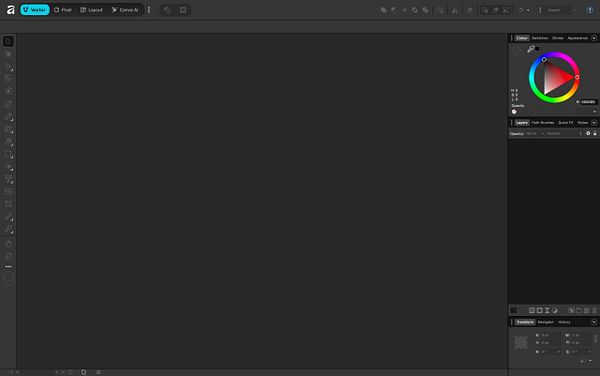600x376 pixels.
Task: Select the Layers tab
Action: pyautogui.click(x=522, y=122)
